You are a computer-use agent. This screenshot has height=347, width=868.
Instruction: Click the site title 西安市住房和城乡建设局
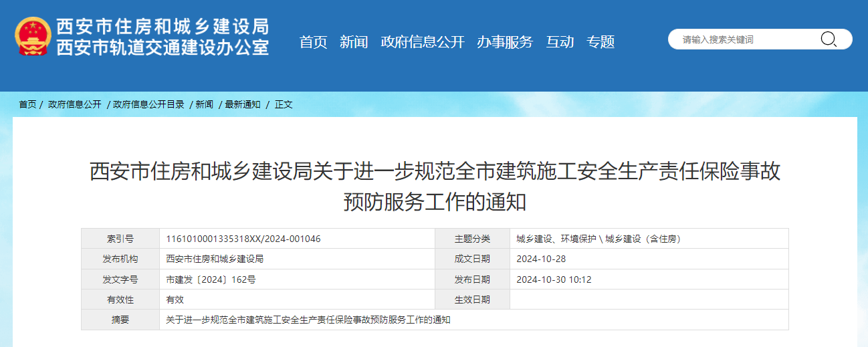pos(162,26)
